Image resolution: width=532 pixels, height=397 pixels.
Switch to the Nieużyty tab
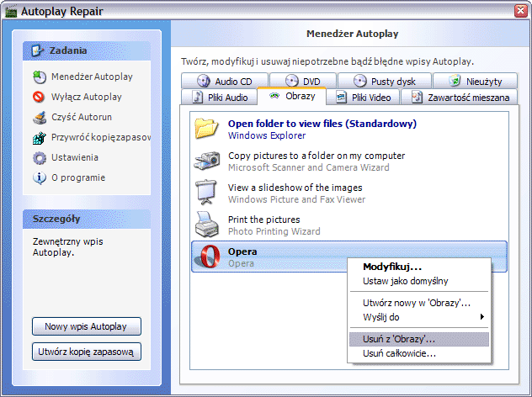[x=476, y=81]
